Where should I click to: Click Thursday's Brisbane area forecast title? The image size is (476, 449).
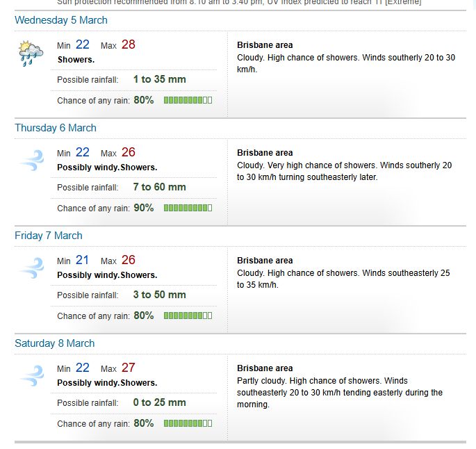(x=265, y=153)
